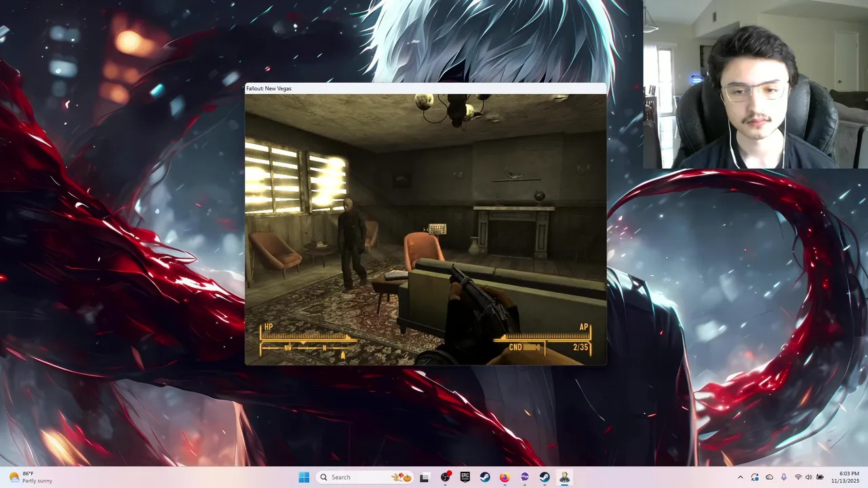868x488 pixels.
Task: Click the battery status icon
Action: click(x=820, y=477)
